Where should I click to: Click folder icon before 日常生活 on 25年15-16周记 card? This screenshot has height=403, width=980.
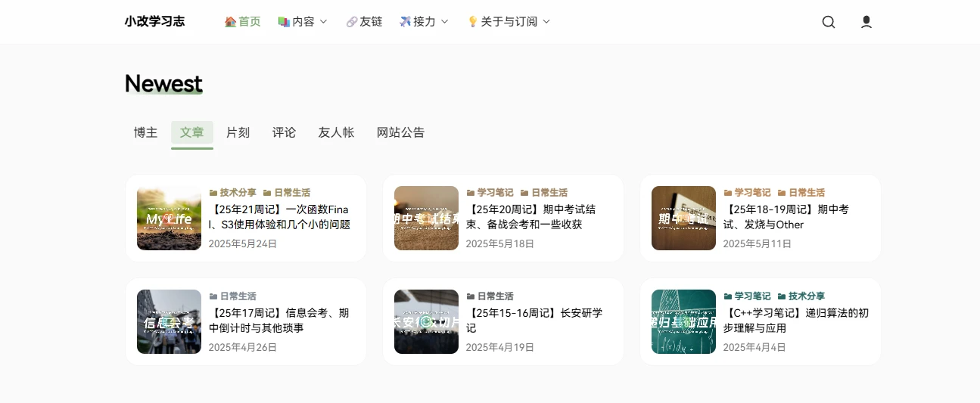click(x=471, y=296)
